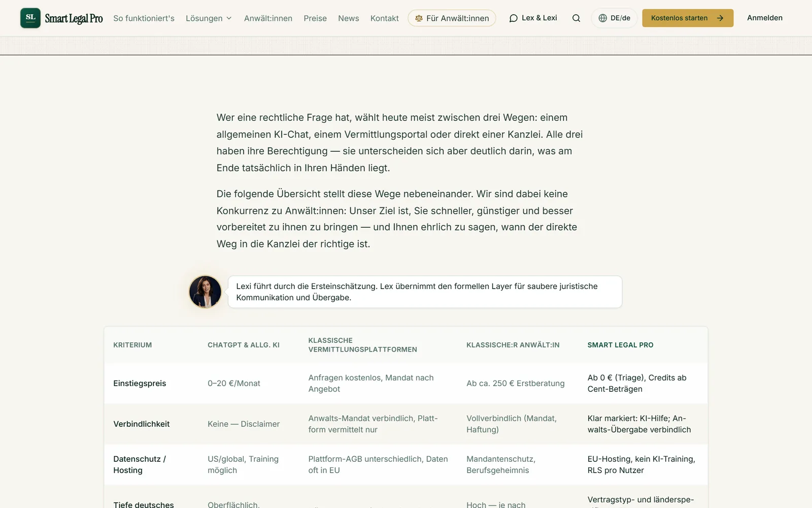Image resolution: width=812 pixels, height=508 pixels.
Task: Click Anfragen kostenlos, Mandat nach Angebot cell
Action: 371,383
